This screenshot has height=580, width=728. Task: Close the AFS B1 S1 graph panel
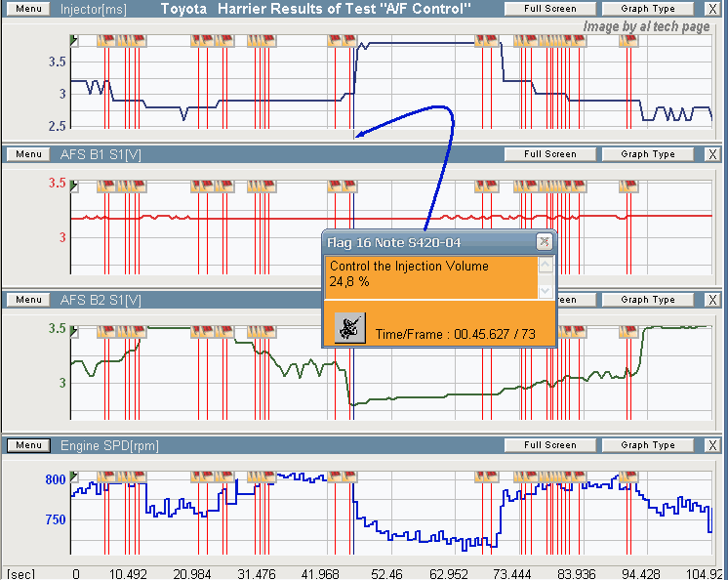[x=711, y=154]
